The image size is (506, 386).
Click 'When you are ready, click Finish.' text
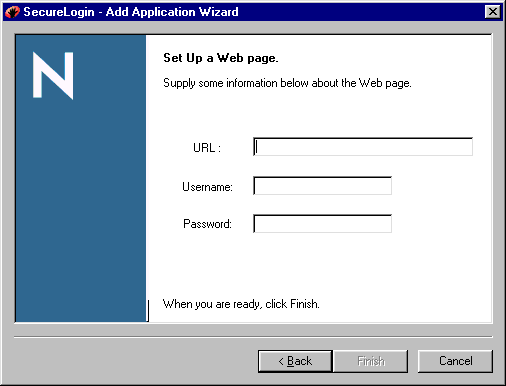[x=241, y=304]
